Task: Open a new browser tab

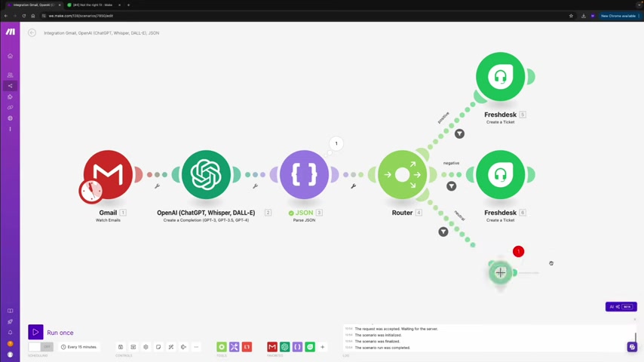Action: pyautogui.click(x=128, y=5)
